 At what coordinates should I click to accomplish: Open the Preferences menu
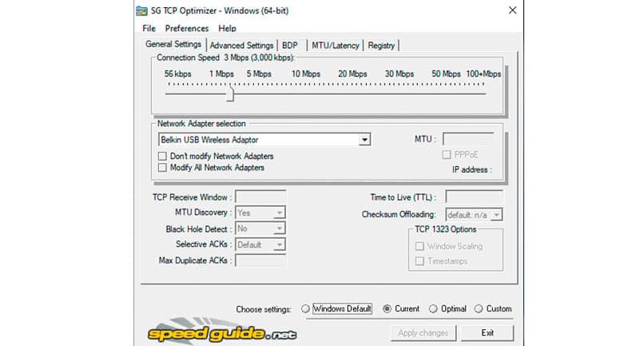pyautogui.click(x=187, y=28)
